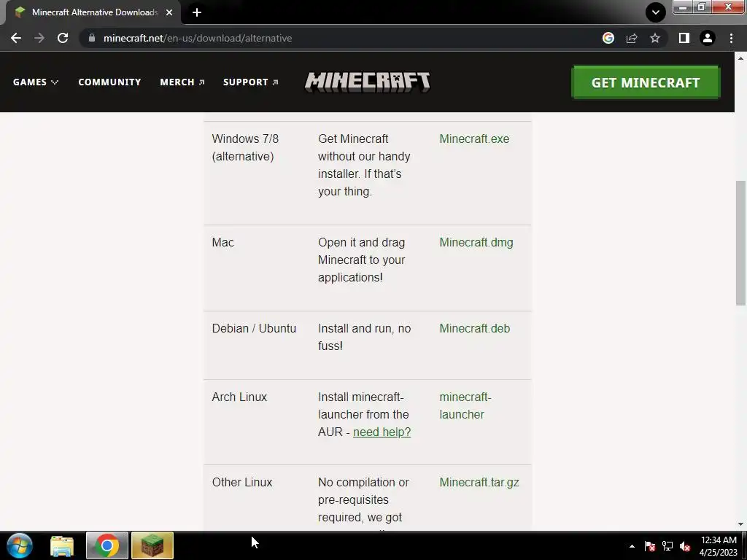Open the Chrome profile avatar menu
This screenshot has width=747, height=560.
click(708, 38)
